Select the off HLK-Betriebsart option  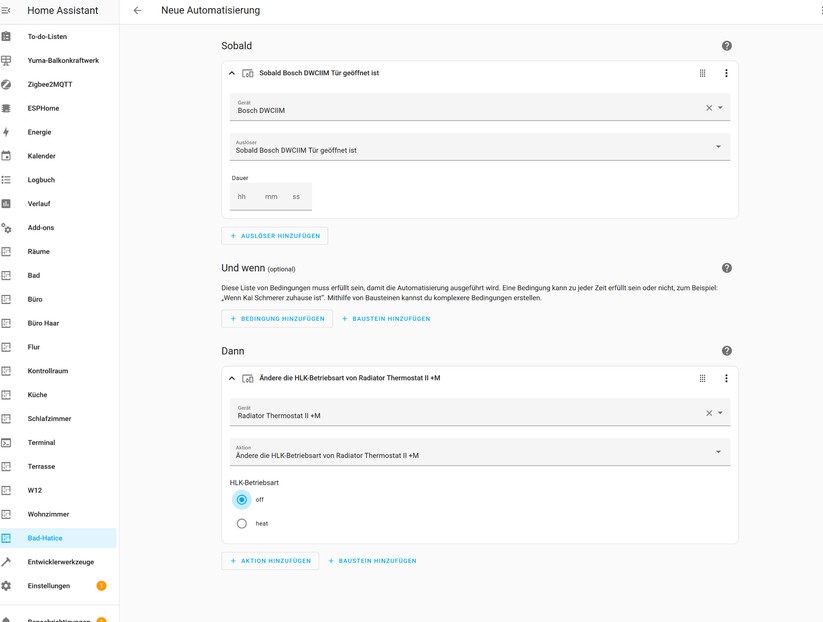pyautogui.click(x=241, y=500)
